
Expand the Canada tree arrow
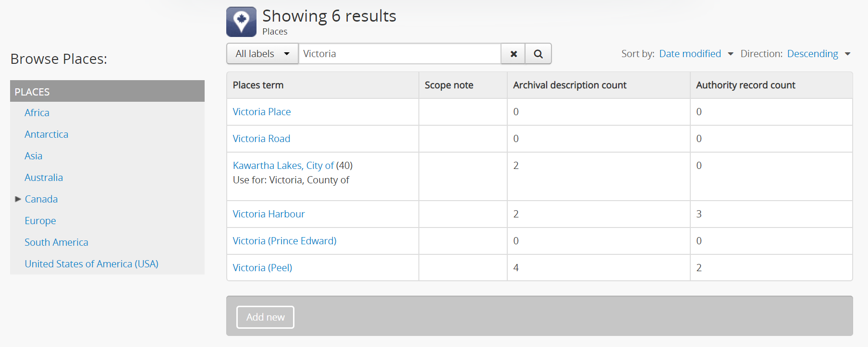pyautogui.click(x=18, y=199)
